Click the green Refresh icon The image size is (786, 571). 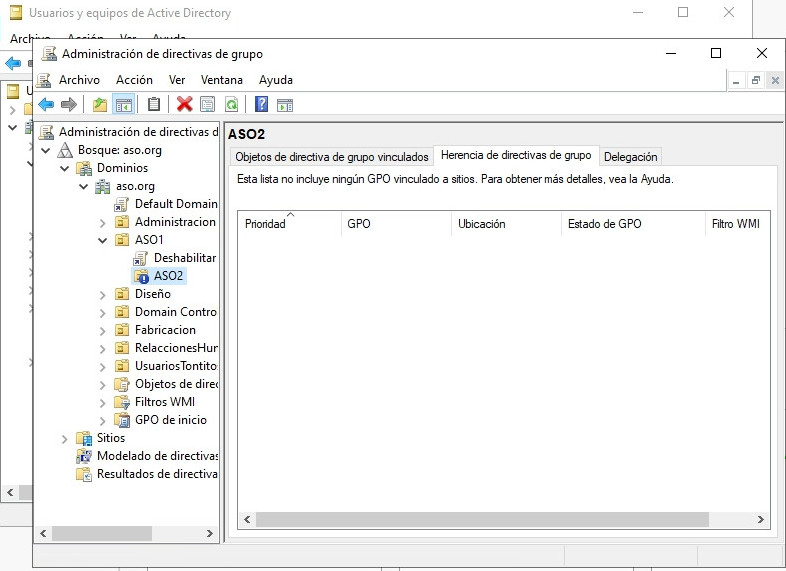point(231,104)
